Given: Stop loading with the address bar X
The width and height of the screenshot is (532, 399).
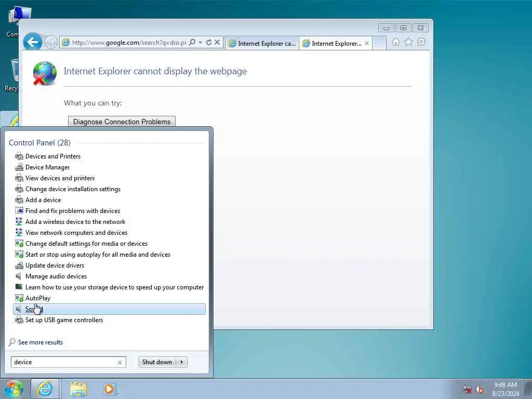Looking at the screenshot, I should coord(217,42).
